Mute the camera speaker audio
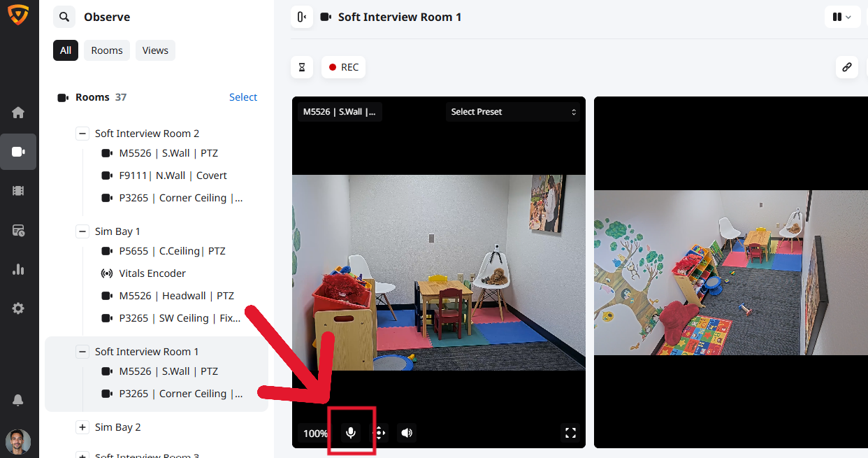Viewport: 868px width, 458px height. tap(407, 433)
